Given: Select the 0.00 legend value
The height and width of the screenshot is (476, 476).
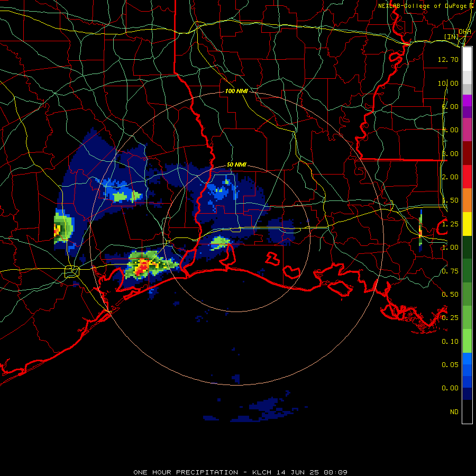Looking at the screenshot, I should point(450,388).
